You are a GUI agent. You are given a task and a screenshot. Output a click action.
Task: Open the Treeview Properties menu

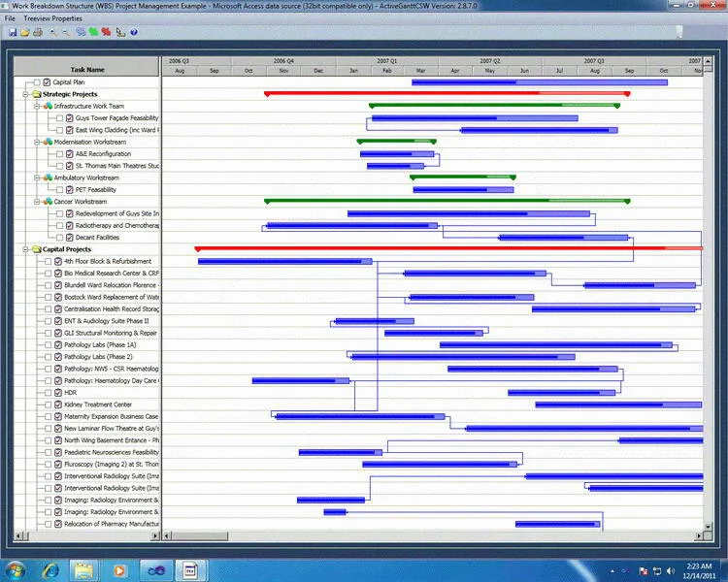tap(53, 18)
